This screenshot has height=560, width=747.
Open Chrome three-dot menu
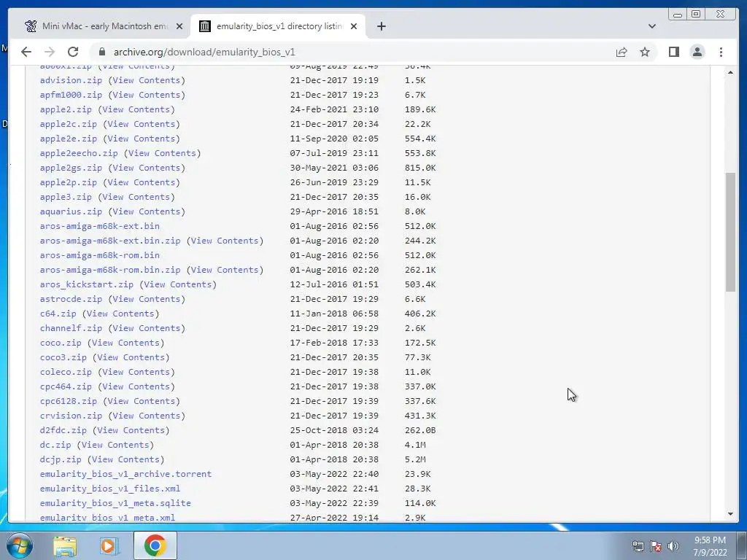[x=721, y=52]
